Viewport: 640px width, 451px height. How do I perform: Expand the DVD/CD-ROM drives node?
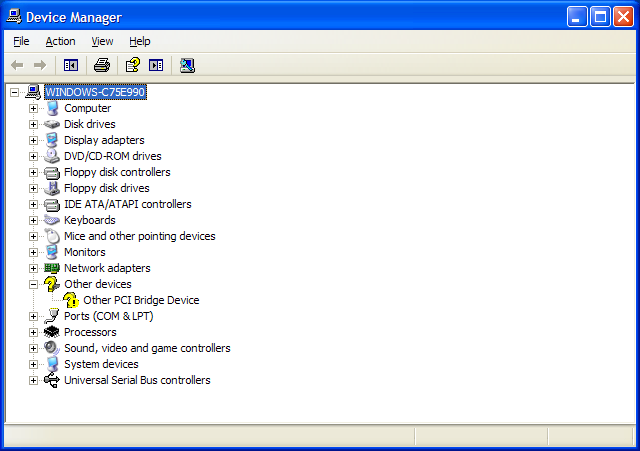pos(33,156)
